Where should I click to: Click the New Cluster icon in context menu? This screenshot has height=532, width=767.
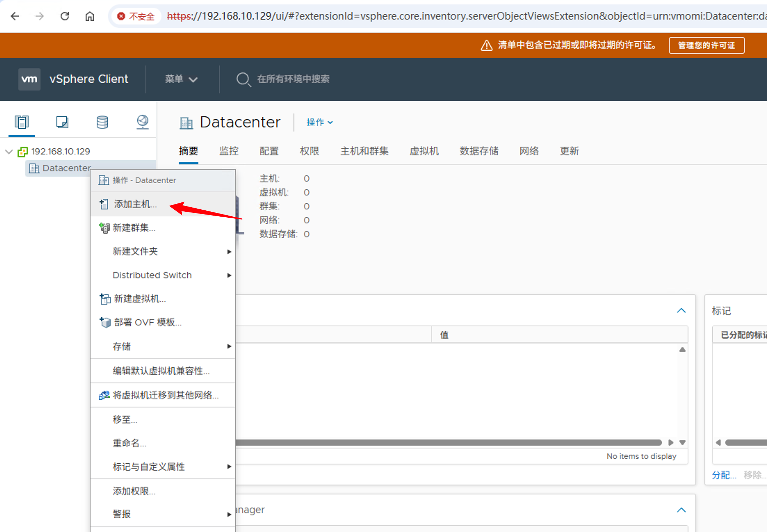pos(104,228)
